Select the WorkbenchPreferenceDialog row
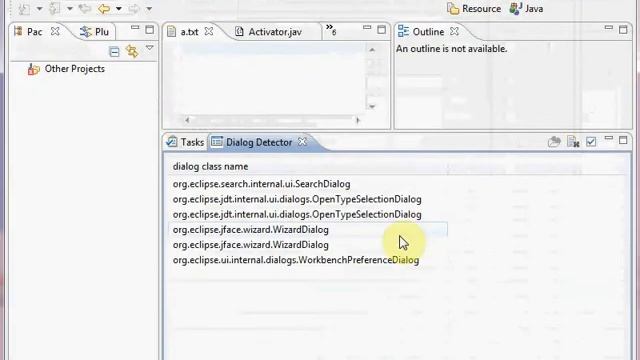 tap(296, 260)
